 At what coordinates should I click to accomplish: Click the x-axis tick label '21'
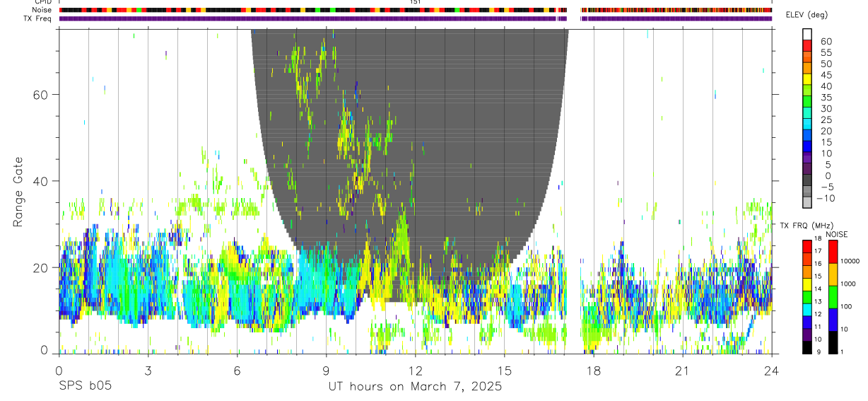682,371
